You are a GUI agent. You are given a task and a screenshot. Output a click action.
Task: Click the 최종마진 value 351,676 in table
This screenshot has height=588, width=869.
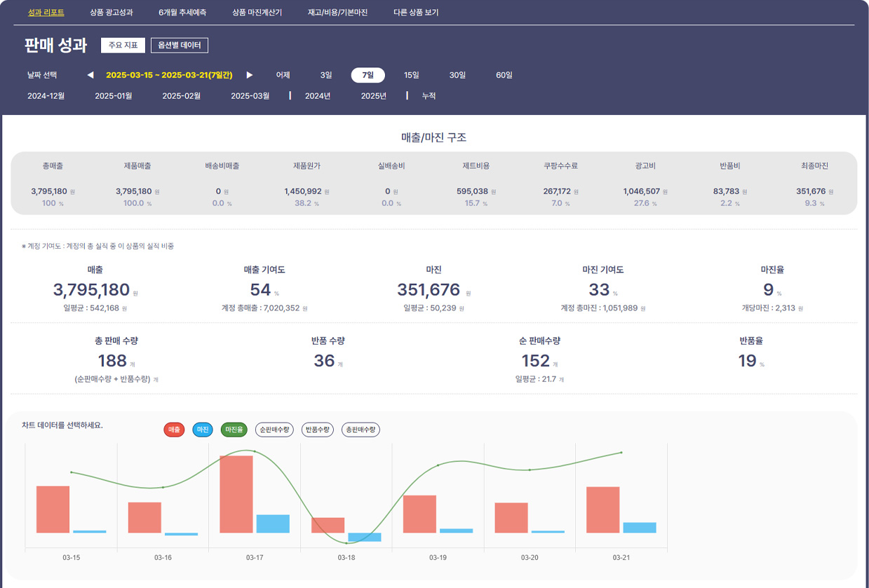(x=811, y=191)
